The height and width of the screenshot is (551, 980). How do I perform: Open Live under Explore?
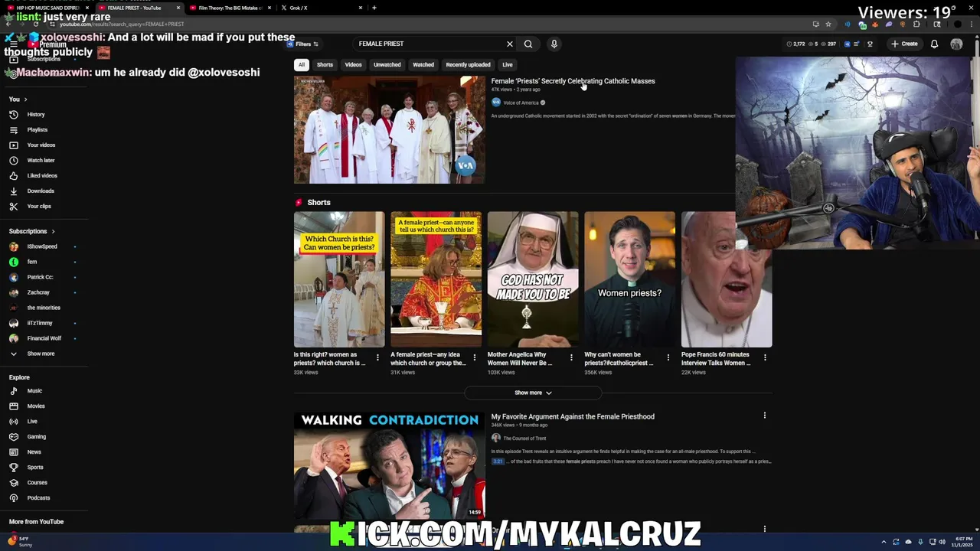[x=32, y=422]
